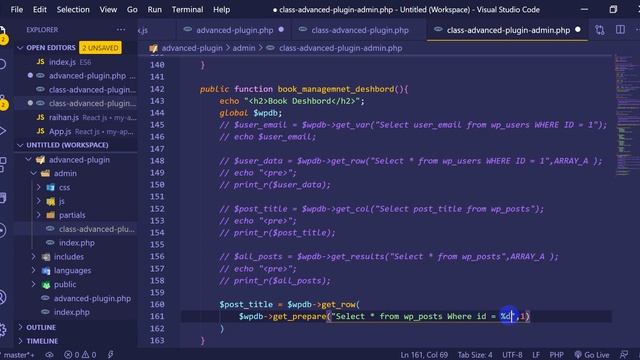Select the class-advanced-plugin-admin.php tab
Screen dimensions: 640x360
pyautogui.click(x=508, y=30)
